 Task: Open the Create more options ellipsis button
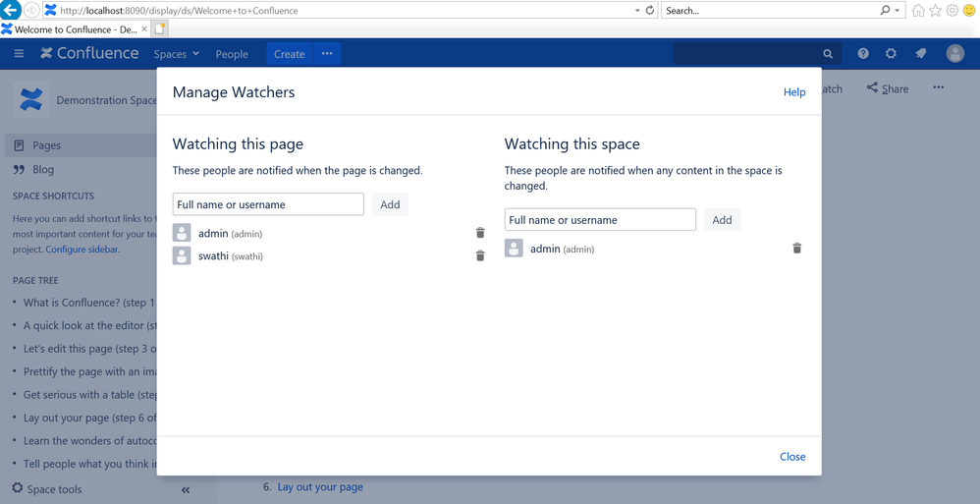click(327, 54)
